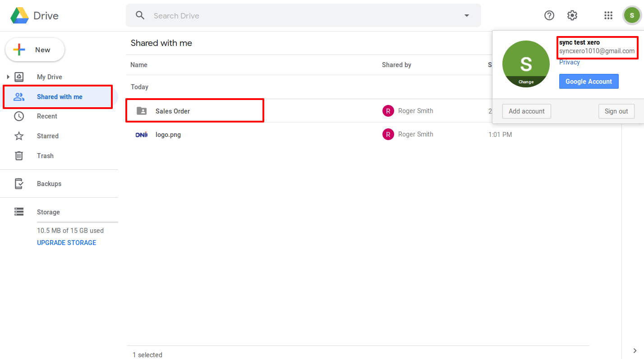Click the logo.png file thumbnail
The height and width of the screenshot is (359, 644).
point(142,134)
